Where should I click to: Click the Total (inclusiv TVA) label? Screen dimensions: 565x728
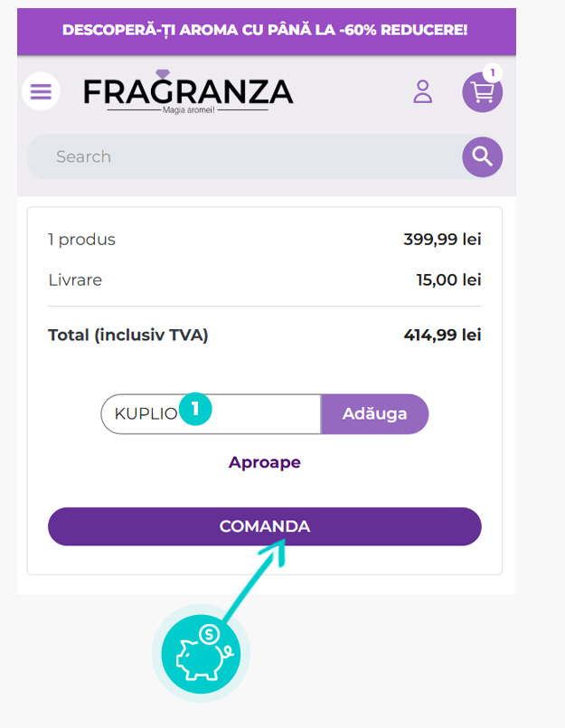coord(128,336)
